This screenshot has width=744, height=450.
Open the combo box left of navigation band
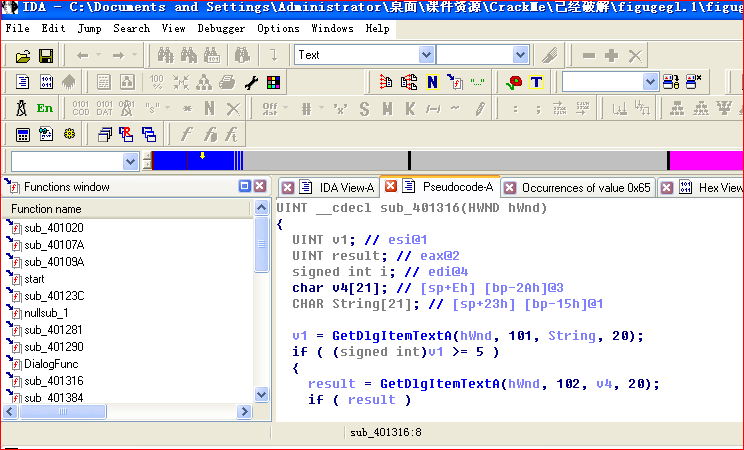tap(130, 161)
